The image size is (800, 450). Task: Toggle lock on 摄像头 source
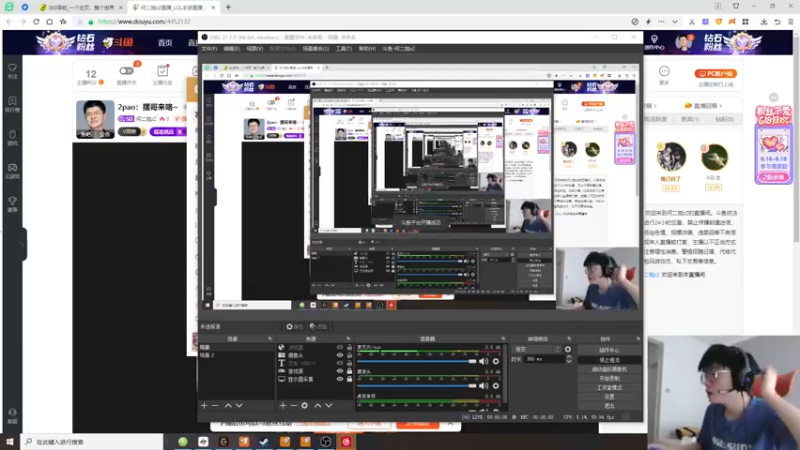coord(349,356)
